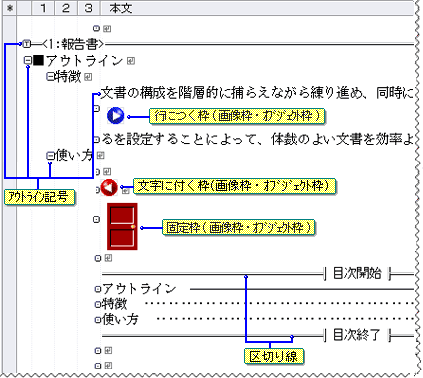The image size is (423, 378).
Task: Switch to the 本文 header tab
Action: [x=121, y=8]
